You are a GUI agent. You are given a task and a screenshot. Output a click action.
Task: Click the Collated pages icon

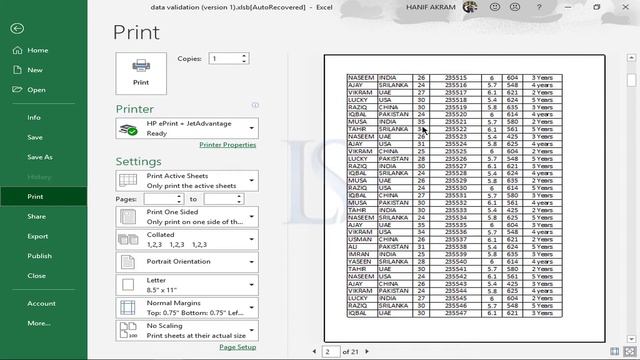[128, 239]
